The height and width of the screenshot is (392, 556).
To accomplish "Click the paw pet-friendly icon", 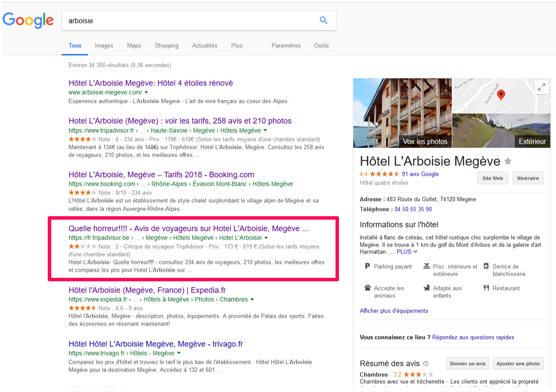I will click(367, 288).
